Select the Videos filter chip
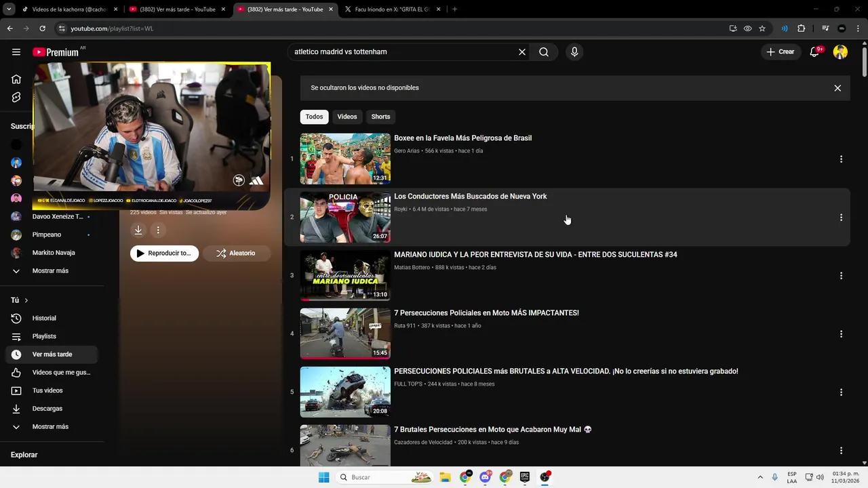868x488 pixels. (347, 117)
